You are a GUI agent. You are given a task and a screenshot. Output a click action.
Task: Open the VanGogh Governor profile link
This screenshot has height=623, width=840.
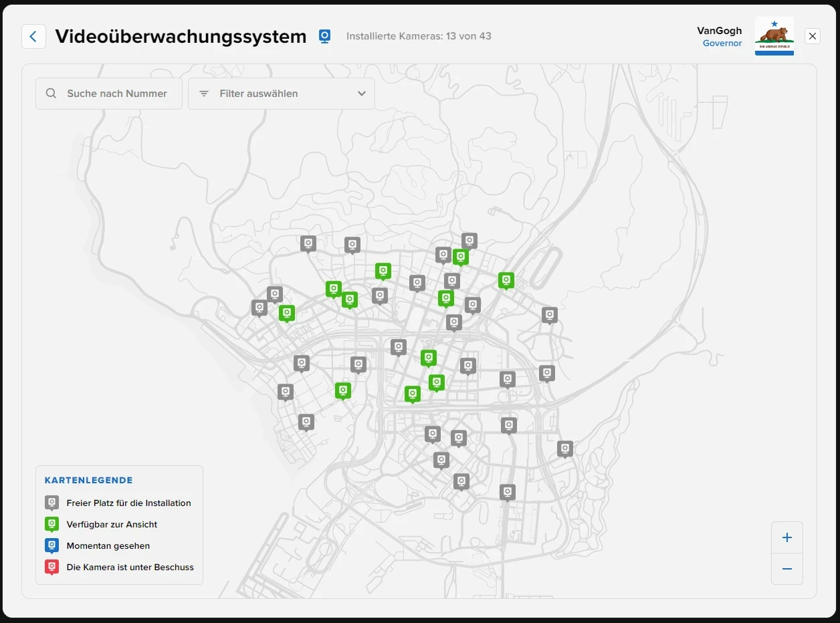click(x=719, y=37)
